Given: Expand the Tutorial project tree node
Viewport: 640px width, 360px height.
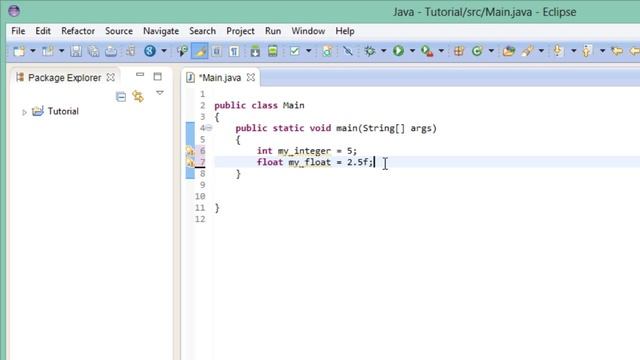Looking at the screenshot, I should [x=24, y=112].
